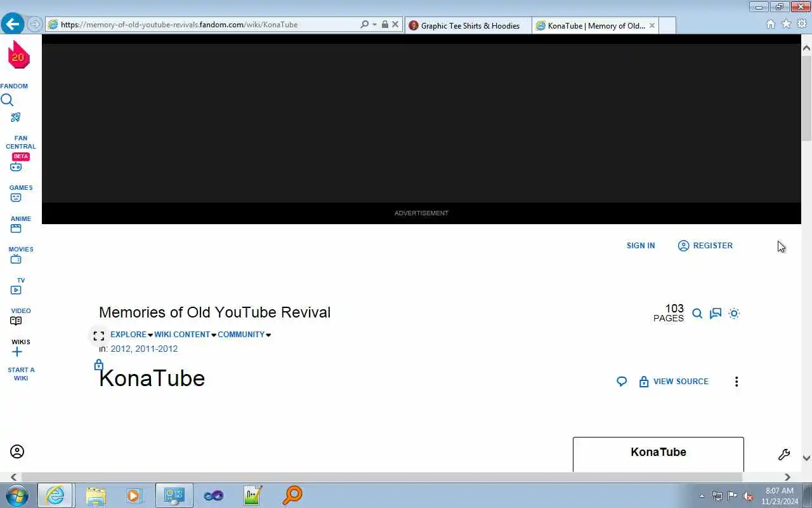The width and height of the screenshot is (812, 508).
Task: Click the wrench tool icon at bottom right
Action: coord(784,455)
